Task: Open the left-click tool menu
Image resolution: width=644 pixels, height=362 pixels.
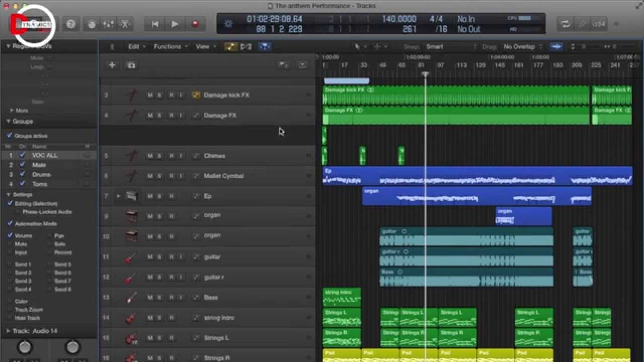Action: (x=359, y=47)
